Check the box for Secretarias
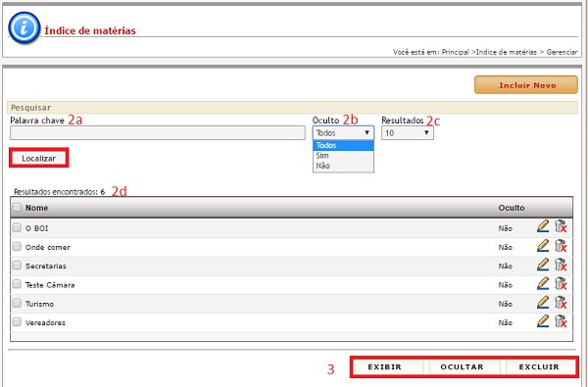588x387 pixels. click(17, 266)
